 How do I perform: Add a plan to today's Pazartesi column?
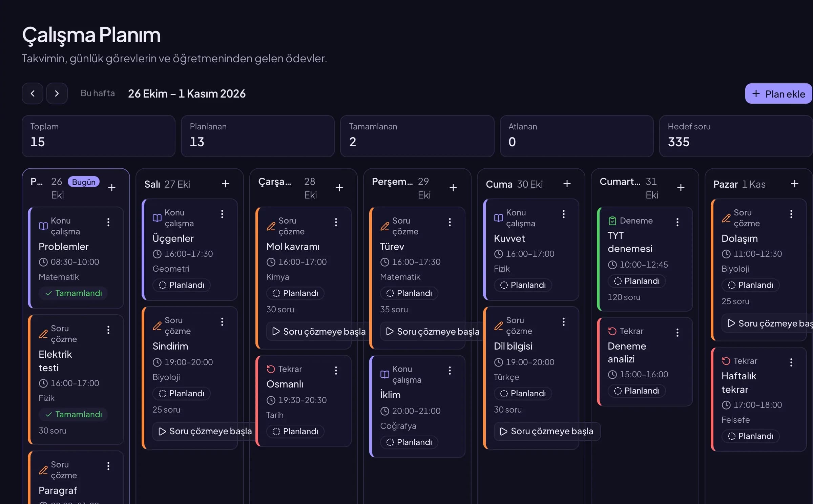coord(112,188)
